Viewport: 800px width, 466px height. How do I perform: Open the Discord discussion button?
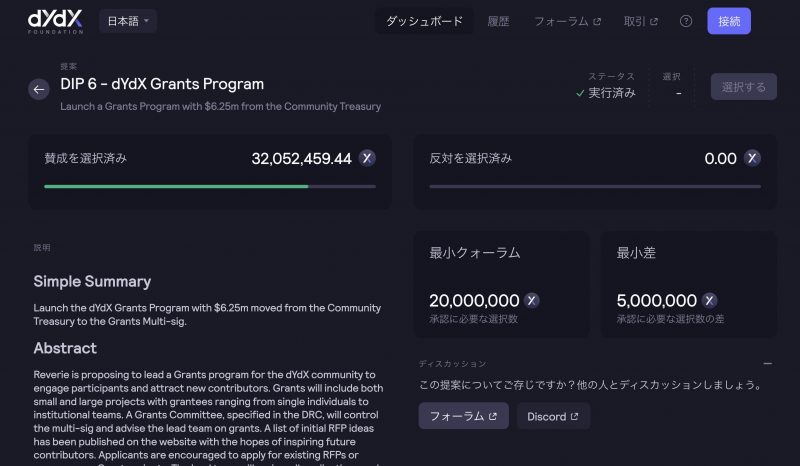(553, 416)
